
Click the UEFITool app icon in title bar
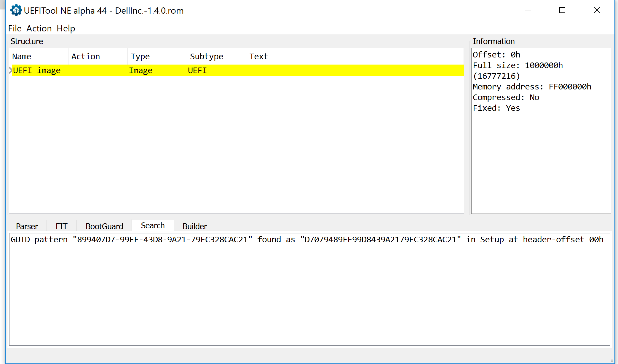(16, 10)
